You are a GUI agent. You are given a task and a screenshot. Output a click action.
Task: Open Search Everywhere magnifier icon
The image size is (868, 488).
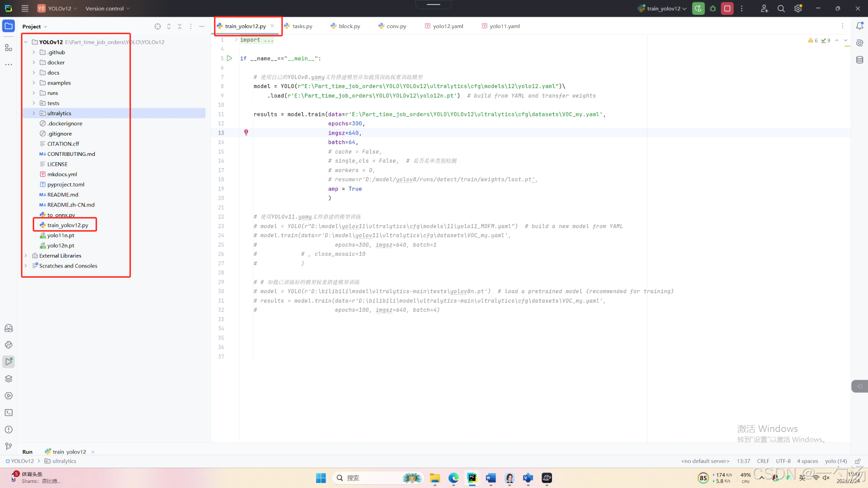781,9
